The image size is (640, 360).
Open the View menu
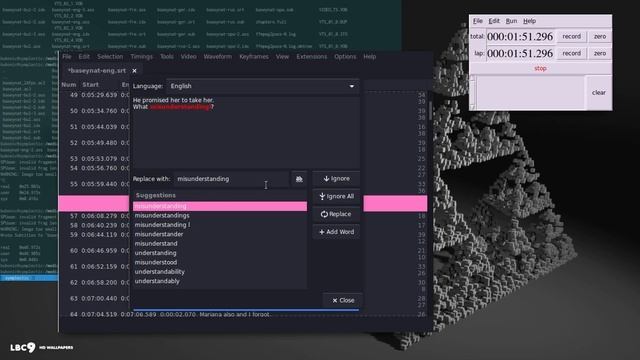pyautogui.click(x=282, y=57)
